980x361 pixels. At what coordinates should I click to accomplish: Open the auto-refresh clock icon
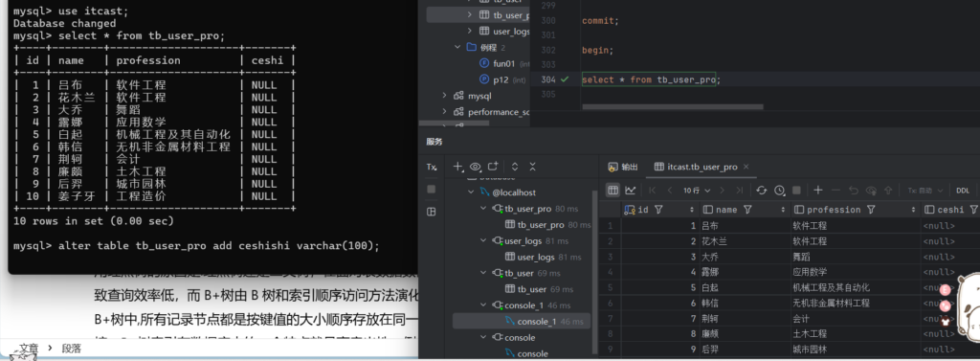tap(779, 190)
